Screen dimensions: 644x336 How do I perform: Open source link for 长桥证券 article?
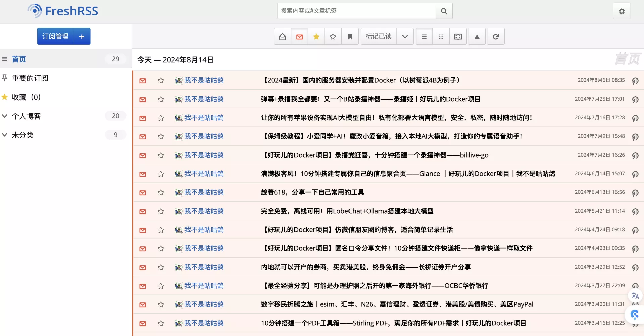tap(635, 268)
